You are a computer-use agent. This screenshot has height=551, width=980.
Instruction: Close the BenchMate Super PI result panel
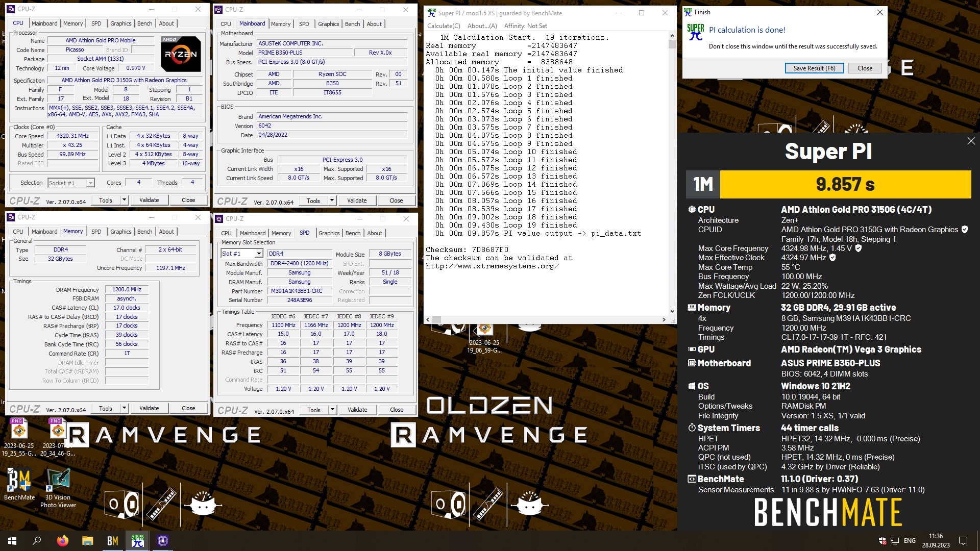tap(971, 141)
